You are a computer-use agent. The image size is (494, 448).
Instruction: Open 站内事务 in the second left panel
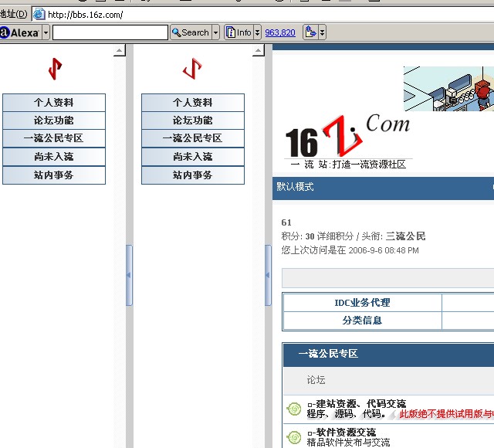193,175
